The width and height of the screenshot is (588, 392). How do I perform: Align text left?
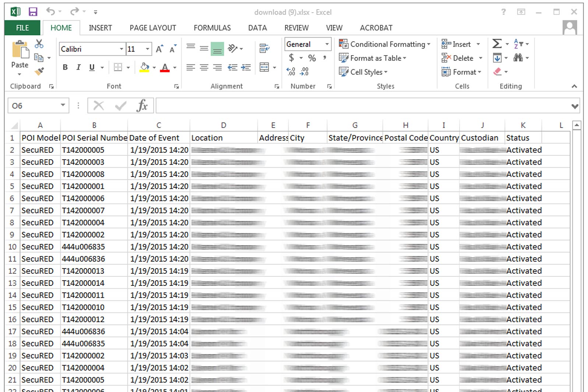(x=191, y=67)
